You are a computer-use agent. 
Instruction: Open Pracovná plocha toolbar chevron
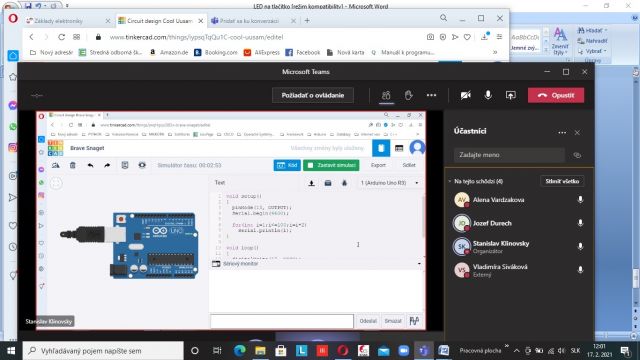click(x=507, y=346)
